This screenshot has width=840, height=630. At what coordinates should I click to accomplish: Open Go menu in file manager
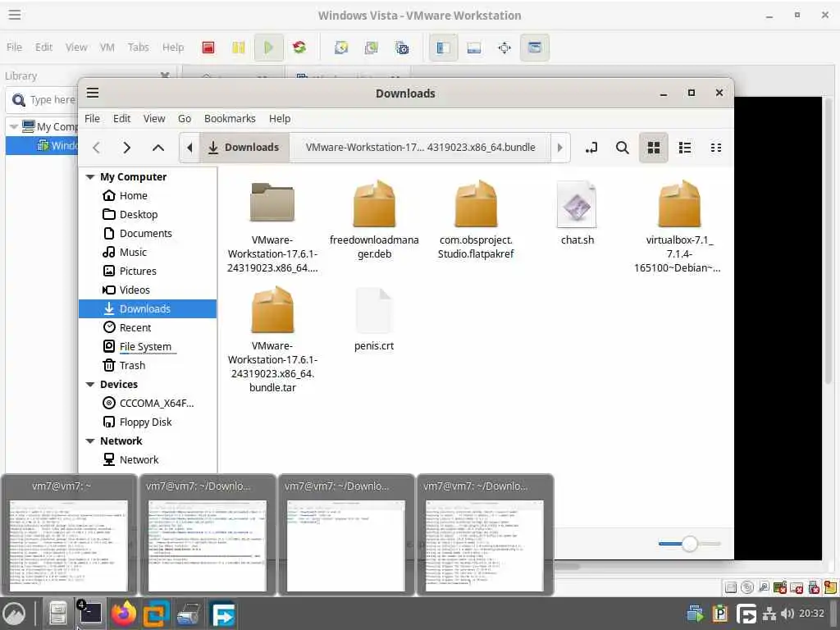point(185,118)
